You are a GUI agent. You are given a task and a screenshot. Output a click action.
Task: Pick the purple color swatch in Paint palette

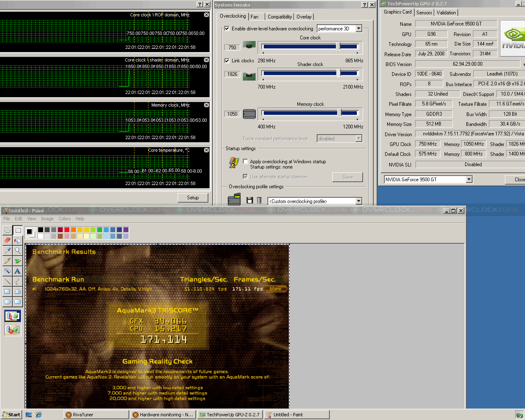click(126, 230)
